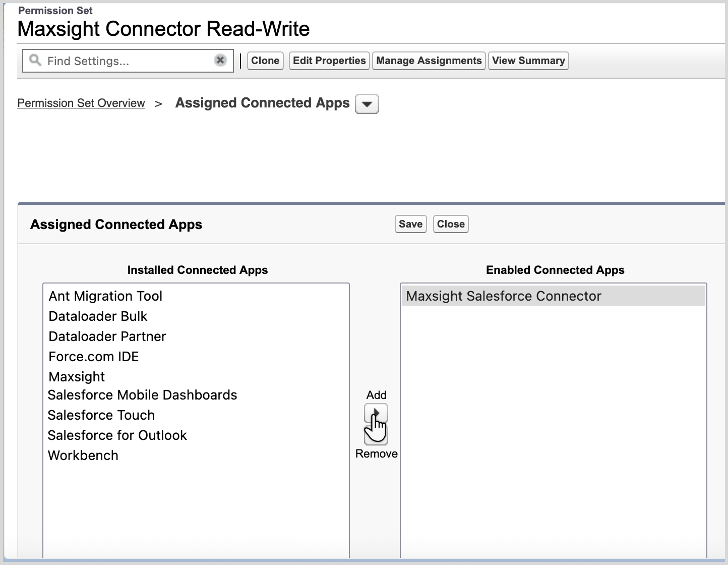The height and width of the screenshot is (565, 728).
Task: Save the Assigned Connected Apps changes
Action: 410,224
